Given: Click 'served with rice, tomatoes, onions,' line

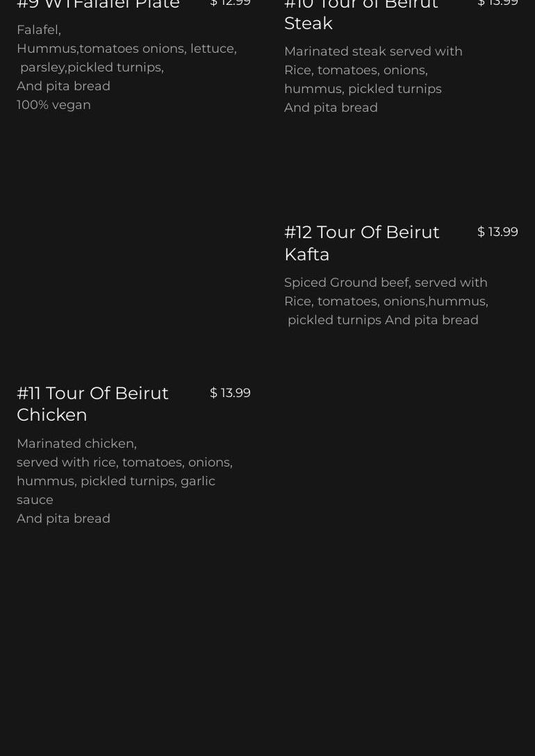Looking at the screenshot, I should click(124, 462).
